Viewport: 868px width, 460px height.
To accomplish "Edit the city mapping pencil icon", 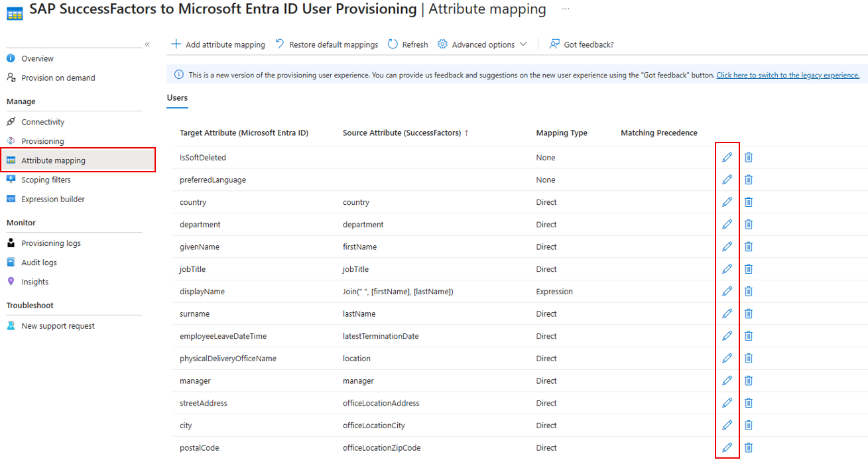I will [727, 425].
